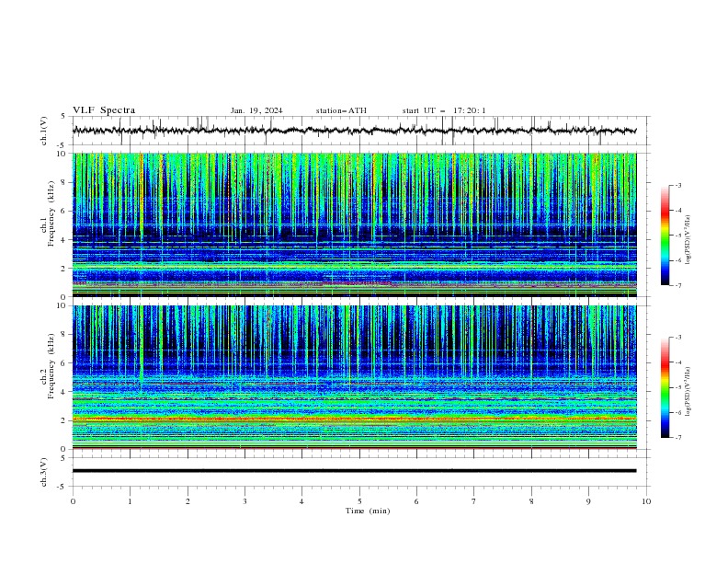Click the "4" kHz tick on ch.1 spectrogram

tap(64, 240)
